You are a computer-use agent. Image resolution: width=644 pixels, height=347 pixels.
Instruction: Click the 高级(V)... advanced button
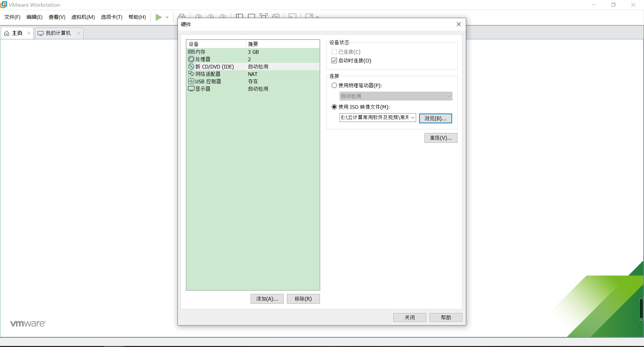[441, 138]
